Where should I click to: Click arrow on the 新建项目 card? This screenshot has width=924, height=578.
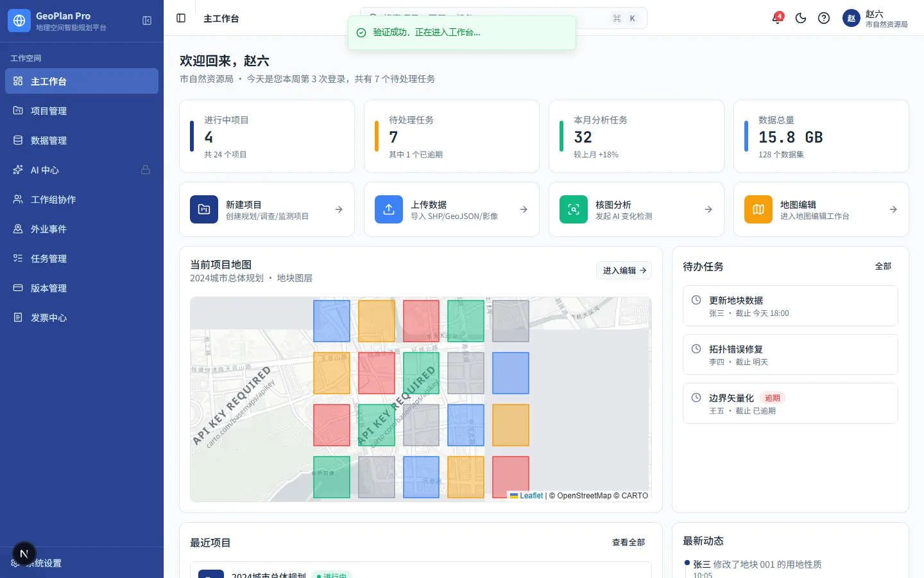point(339,209)
